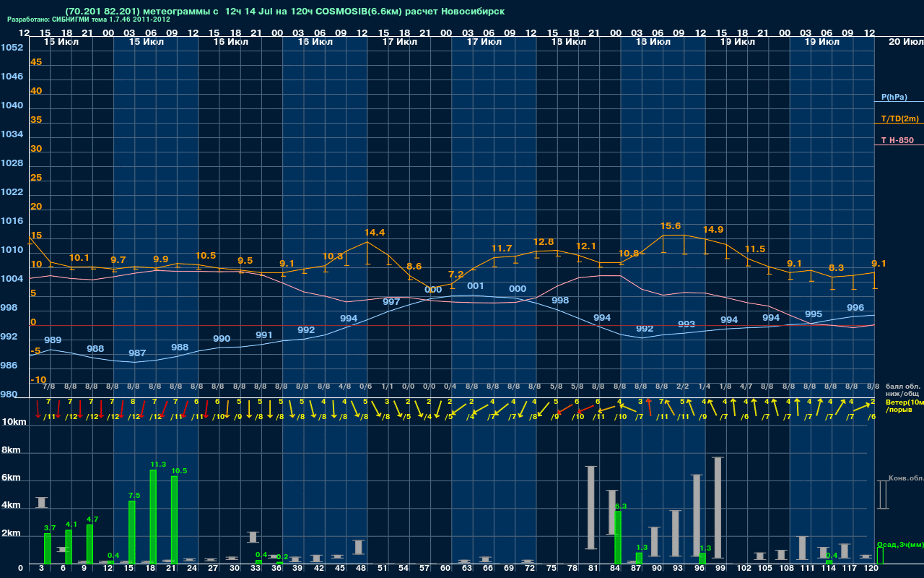The width and height of the screenshot is (924, 578).
Task: Click the green precipitation legend bar symbol
Action: click(879, 556)
